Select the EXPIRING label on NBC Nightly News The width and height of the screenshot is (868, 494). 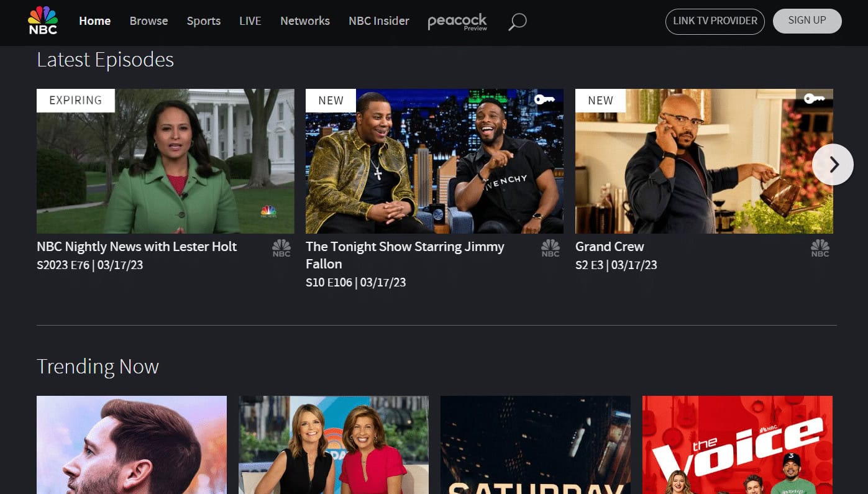75,99
